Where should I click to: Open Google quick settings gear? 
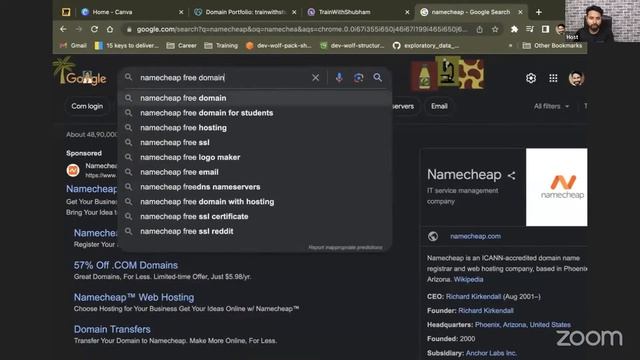tap(531, 78)
